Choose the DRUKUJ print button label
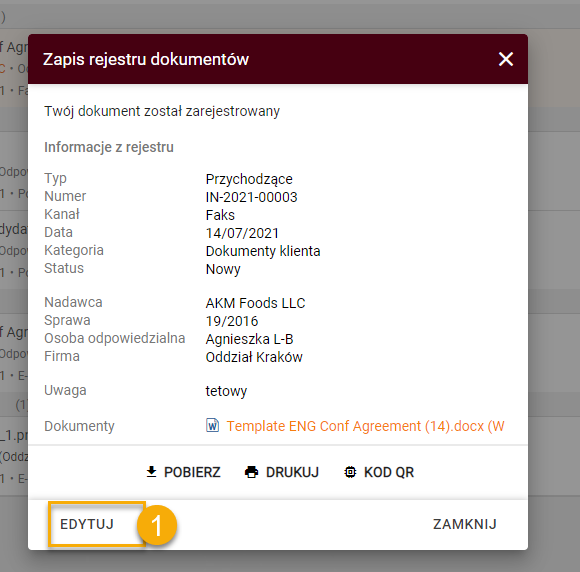This screenshot has width=580, height=572. (x=292, y=472)
